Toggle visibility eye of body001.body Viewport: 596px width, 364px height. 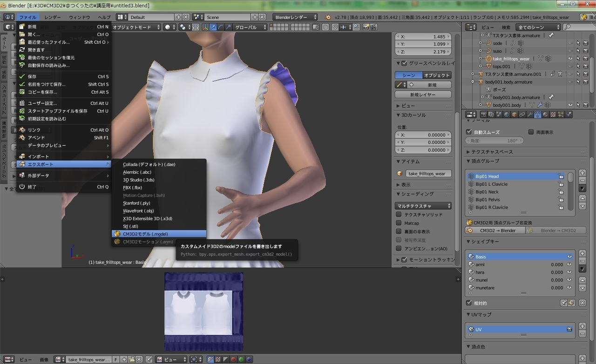coord(570,105)
